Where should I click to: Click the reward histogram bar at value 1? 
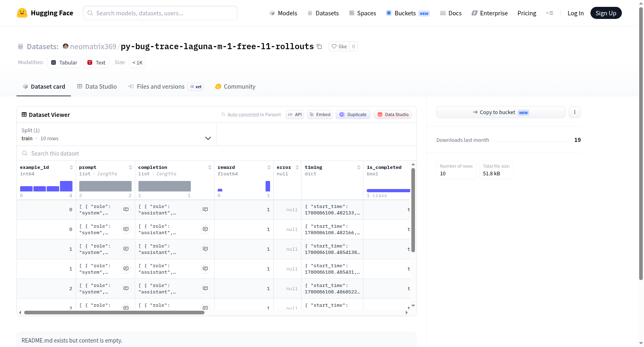[268, 186]
